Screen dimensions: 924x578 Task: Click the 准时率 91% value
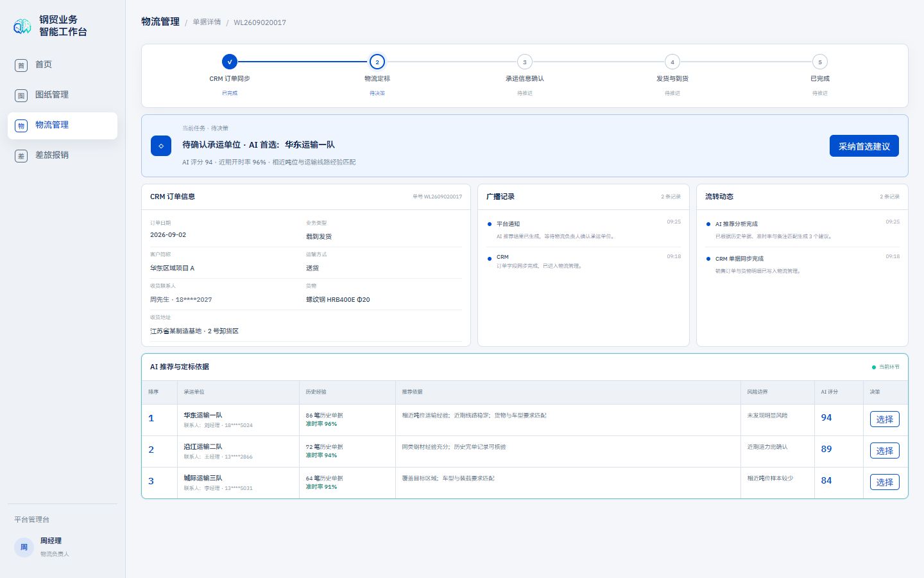pos(321,487)
